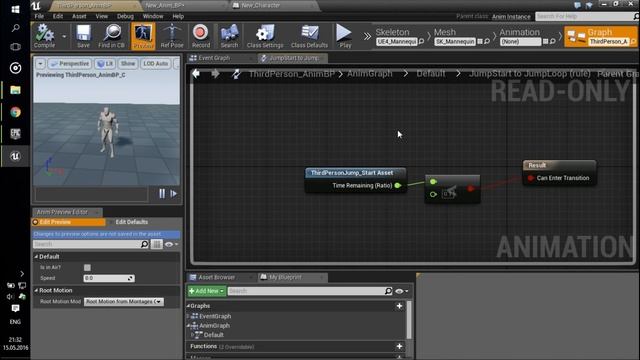Viewport: 640px width, 360px height.
Task: Open Perspective view mode dropdown
Action: 69,64
